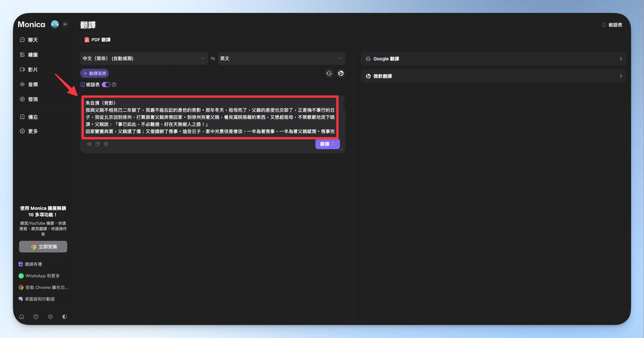The height and width of the screenshot is (338, 644).
Task: Open settings gear in bottom sidebar
Action: pos(50,317)
